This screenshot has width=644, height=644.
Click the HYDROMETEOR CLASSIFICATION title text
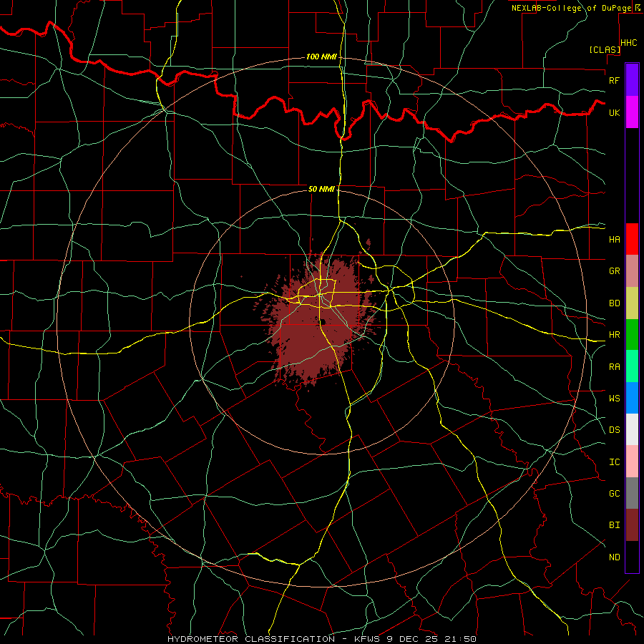tap(251, 639)
